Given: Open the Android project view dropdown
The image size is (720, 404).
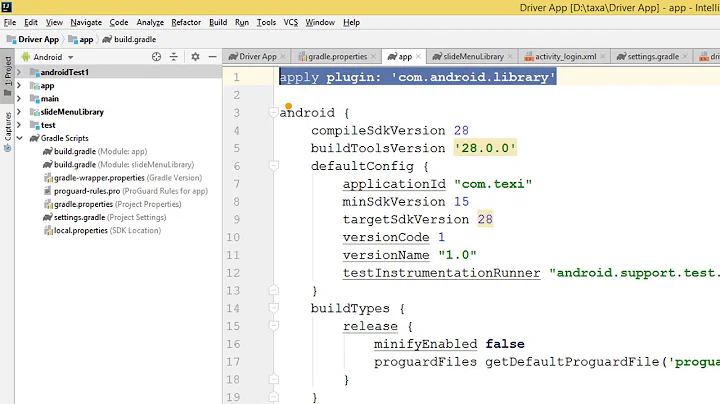Looking at the screenshot, I should [x=47, y=57].
